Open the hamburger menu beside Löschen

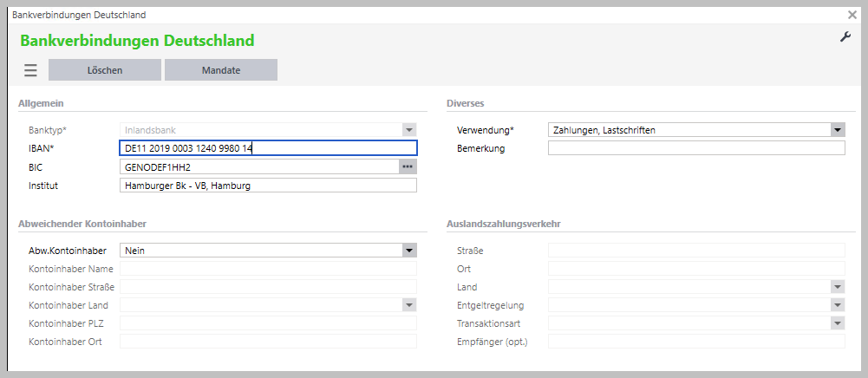(x=30, y=70)
